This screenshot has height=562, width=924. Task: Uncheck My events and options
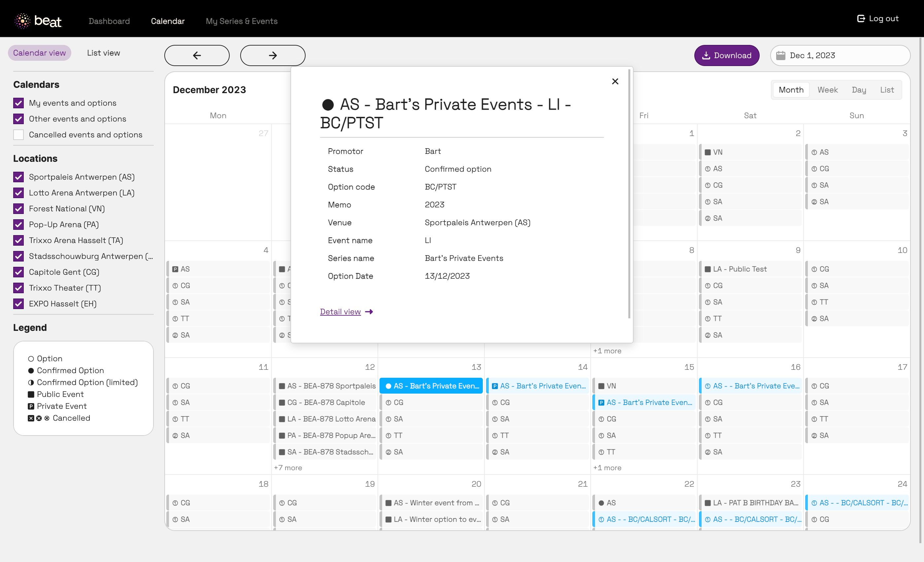(x=18, y=103)
